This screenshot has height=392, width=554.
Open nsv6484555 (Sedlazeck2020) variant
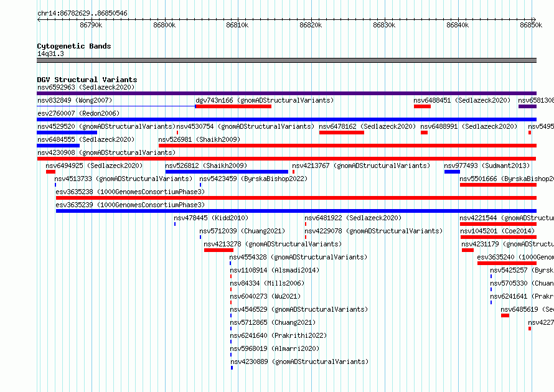click(86, 139)
